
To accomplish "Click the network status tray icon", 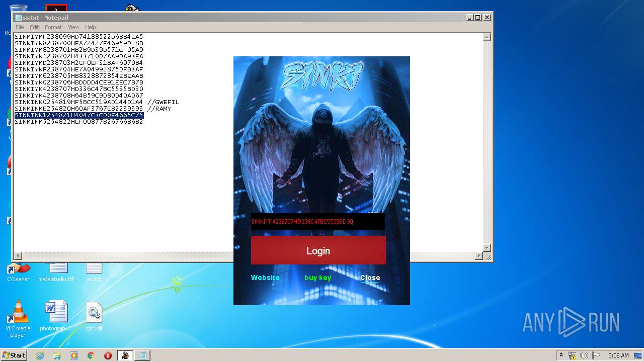I will tap(572, 355).
